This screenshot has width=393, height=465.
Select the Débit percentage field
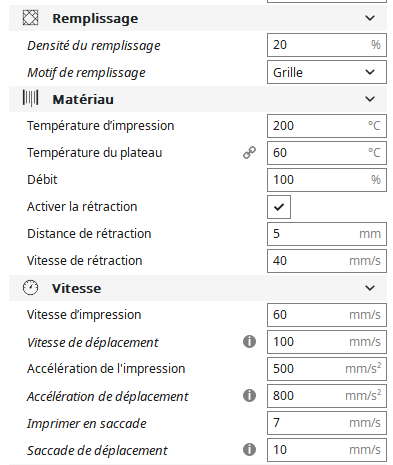point(327,180)
